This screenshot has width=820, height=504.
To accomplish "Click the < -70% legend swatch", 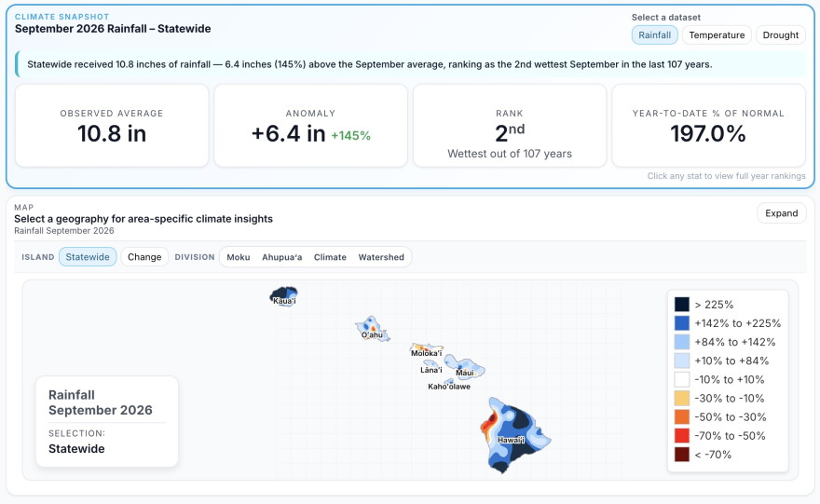I will click(681, 455).
